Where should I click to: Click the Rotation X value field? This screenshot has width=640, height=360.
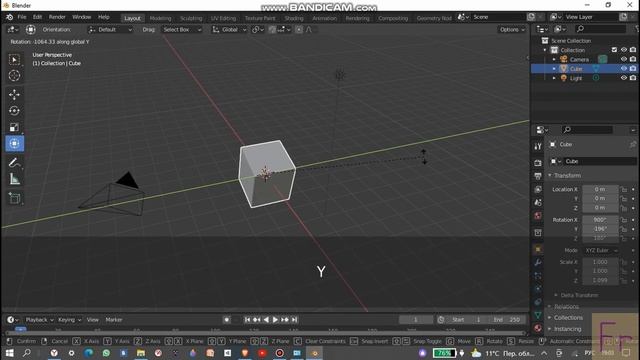pos(600,220)
